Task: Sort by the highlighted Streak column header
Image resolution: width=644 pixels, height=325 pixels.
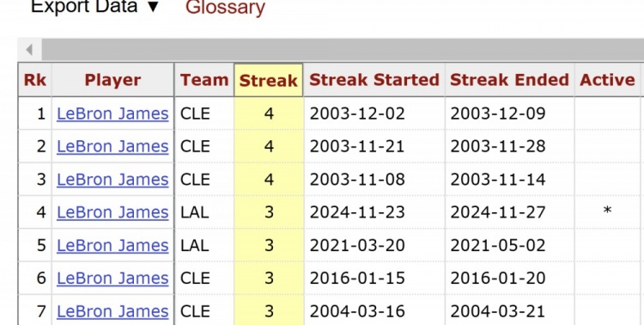Action: [269, 80]
